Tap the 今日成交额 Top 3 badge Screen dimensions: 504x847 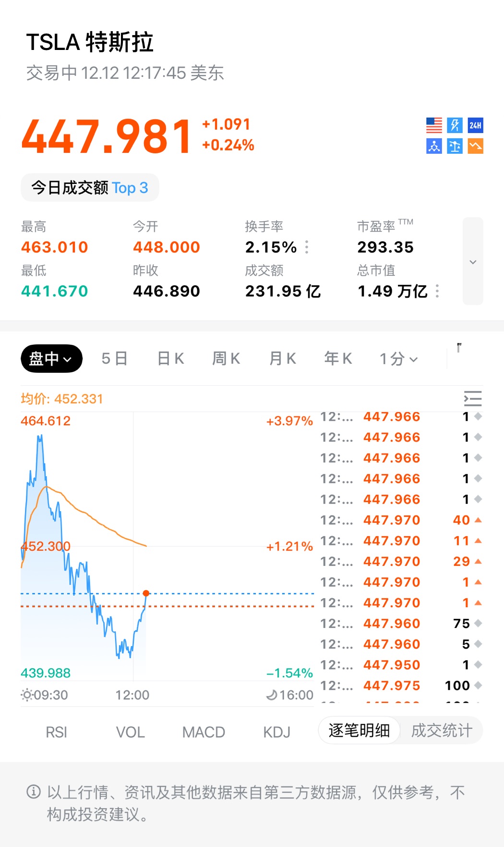pyautogui.click(x=90, y=187)
